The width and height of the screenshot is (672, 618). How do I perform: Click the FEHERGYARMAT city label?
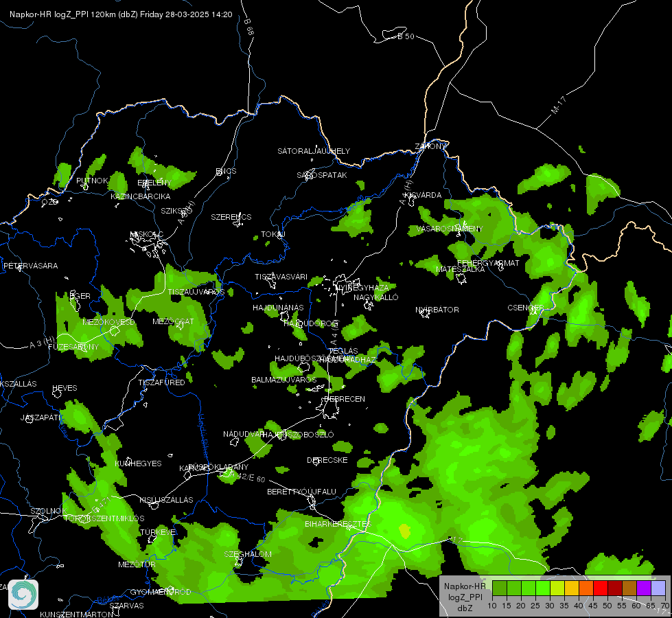point(488,263)
